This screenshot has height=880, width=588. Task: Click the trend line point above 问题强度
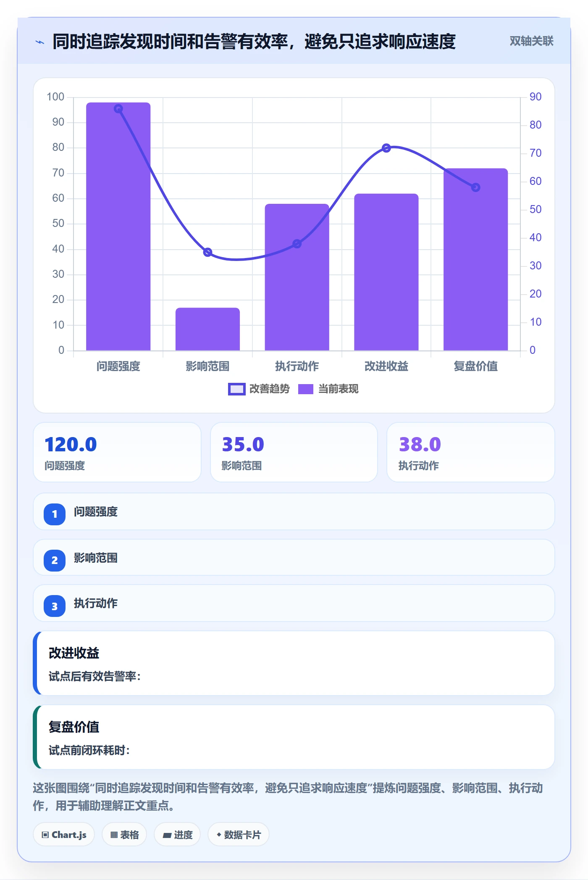(118, 109)
